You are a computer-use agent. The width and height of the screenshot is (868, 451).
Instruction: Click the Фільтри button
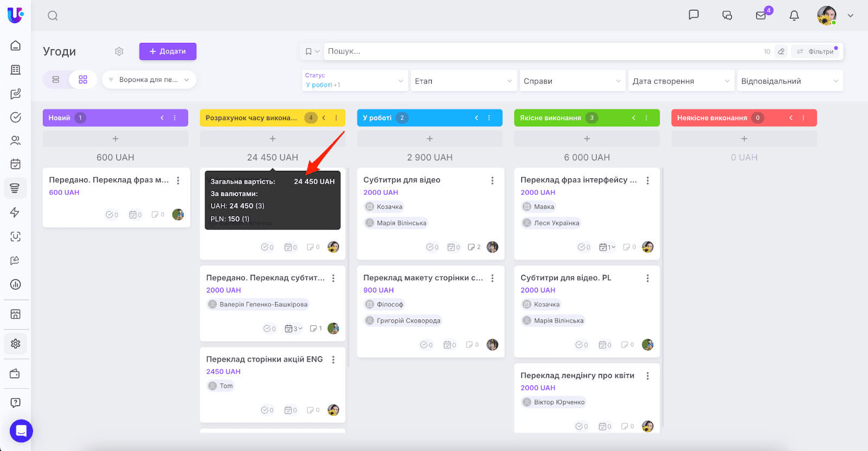coord(816,51)
